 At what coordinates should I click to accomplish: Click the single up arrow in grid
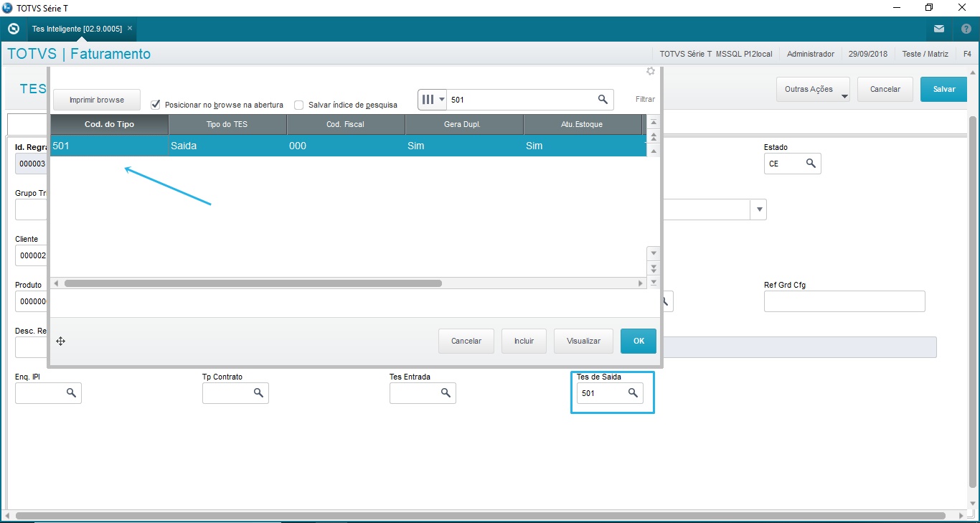click(x=653, y=150)
